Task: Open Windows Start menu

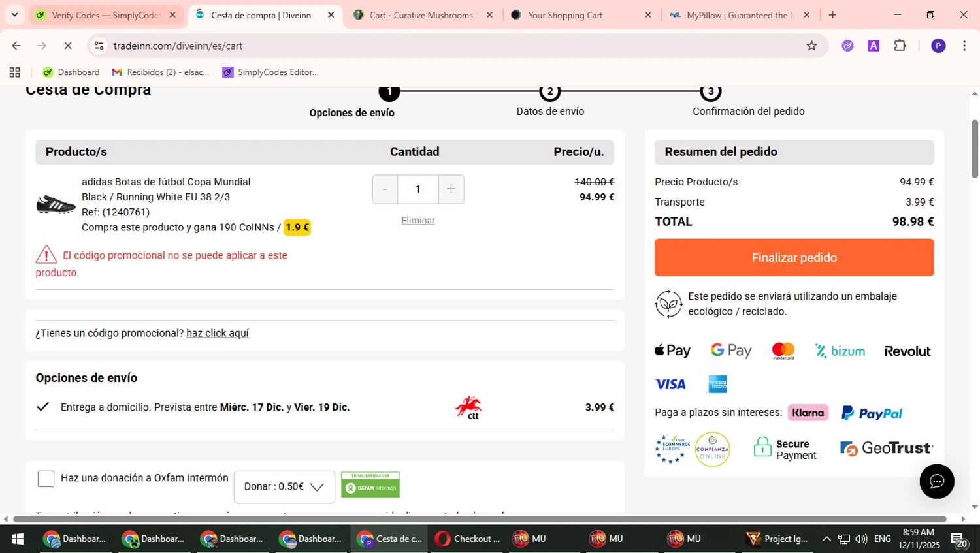Action: click(x=18, y=539)
